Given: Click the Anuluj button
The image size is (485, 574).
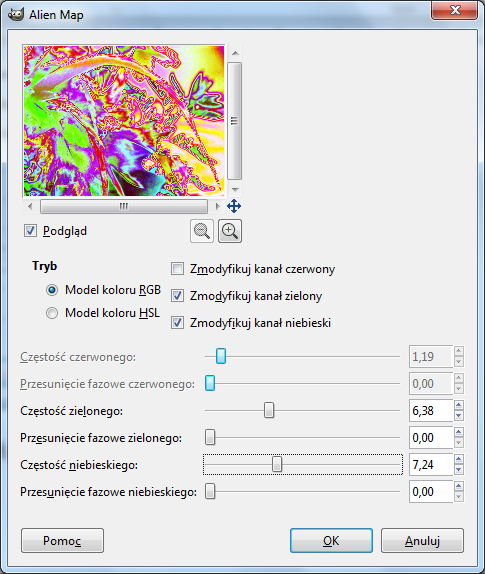Looking at the screenshot, I should click(x=422, y=540).
